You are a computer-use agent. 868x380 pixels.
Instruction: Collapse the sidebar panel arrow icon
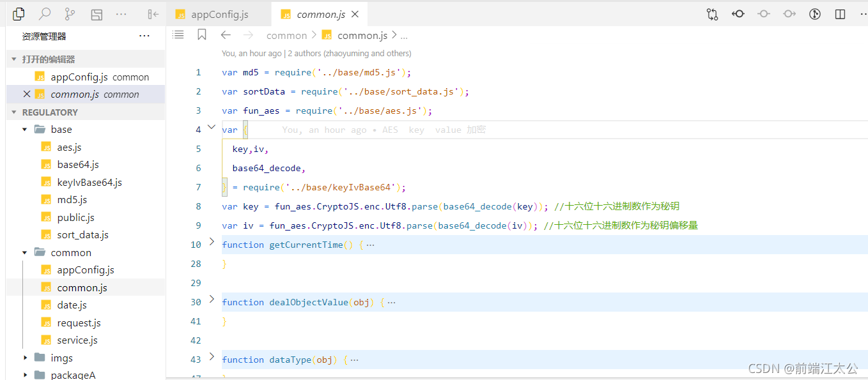pyautogui.click(x=153, y=14)
